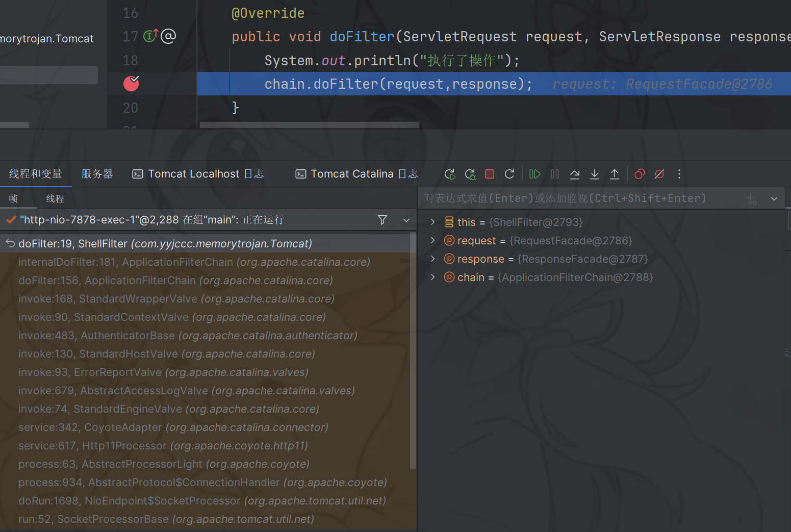Open the expression history dropdown chevron
The image size is (791, 532).
[x=774, y=199]
